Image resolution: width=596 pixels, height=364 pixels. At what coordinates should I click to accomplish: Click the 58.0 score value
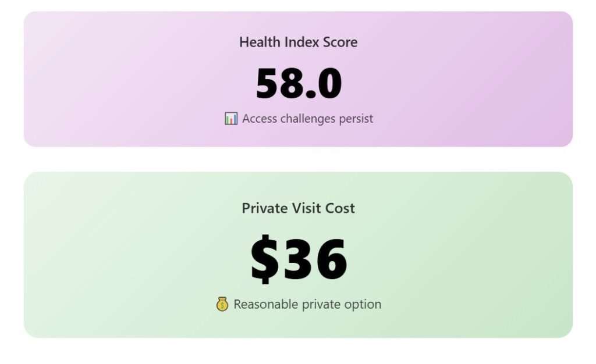coord(298,84)
